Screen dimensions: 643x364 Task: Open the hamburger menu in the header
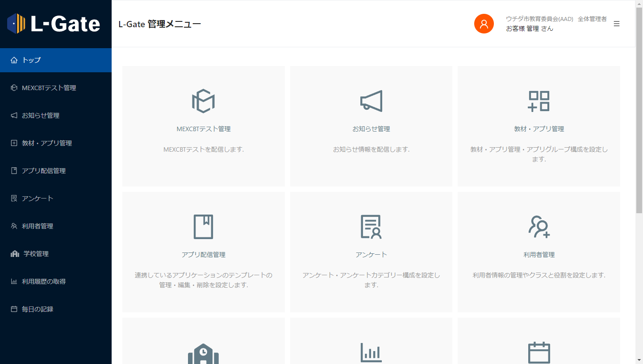[617, 24]
